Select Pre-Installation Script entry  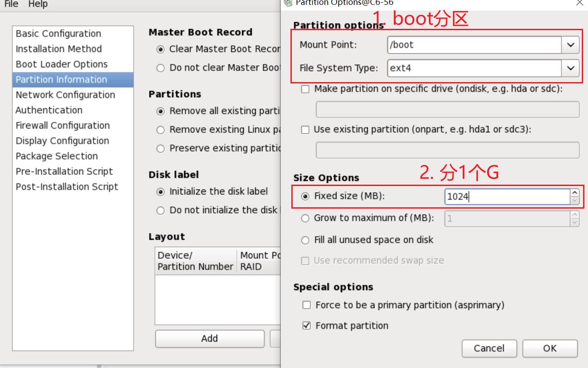(73, 171)
